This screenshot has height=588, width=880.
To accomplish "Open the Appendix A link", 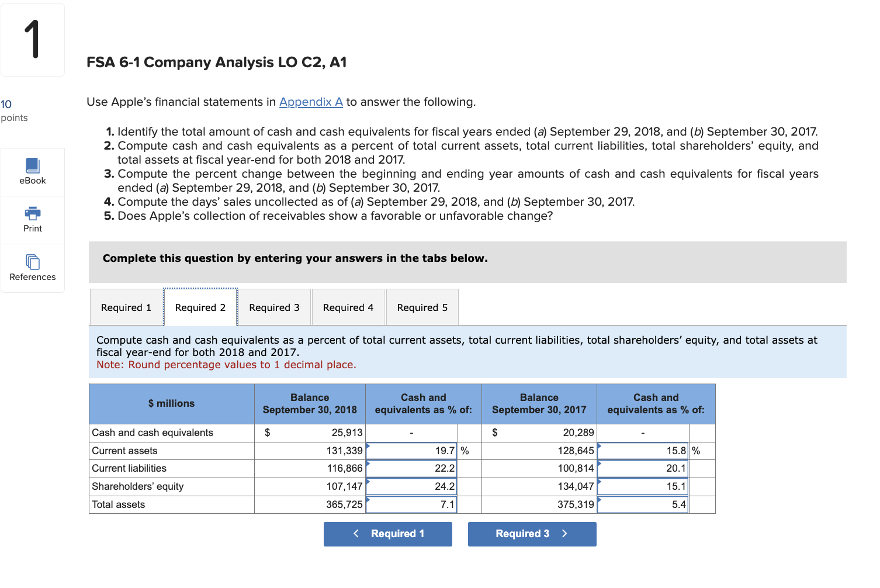I will click(310, 102).
